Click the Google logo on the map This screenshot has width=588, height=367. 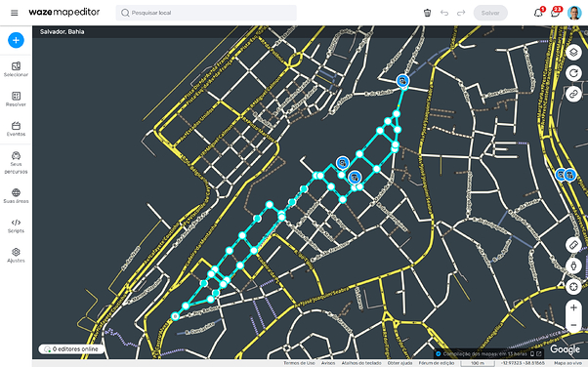[565, 349]
